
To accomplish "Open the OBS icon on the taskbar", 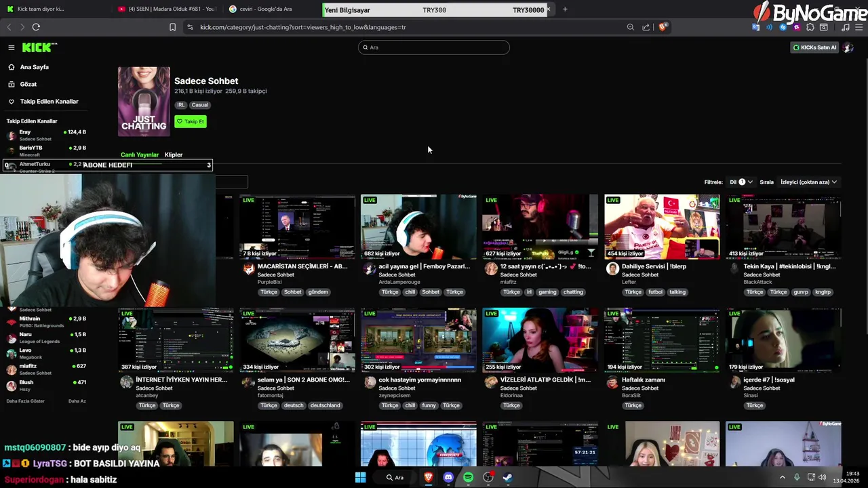I will pyautogui.click(x=488, y=477).
